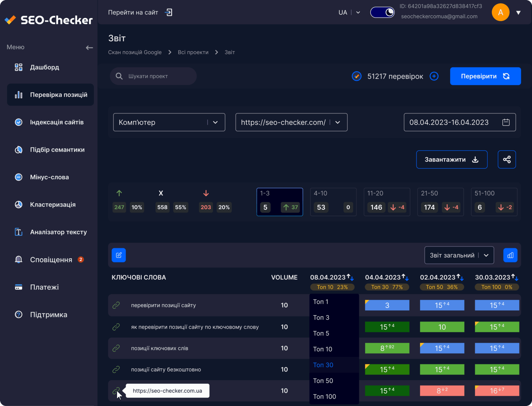Open the Топ 50 36% filter badge

[442, 287]
